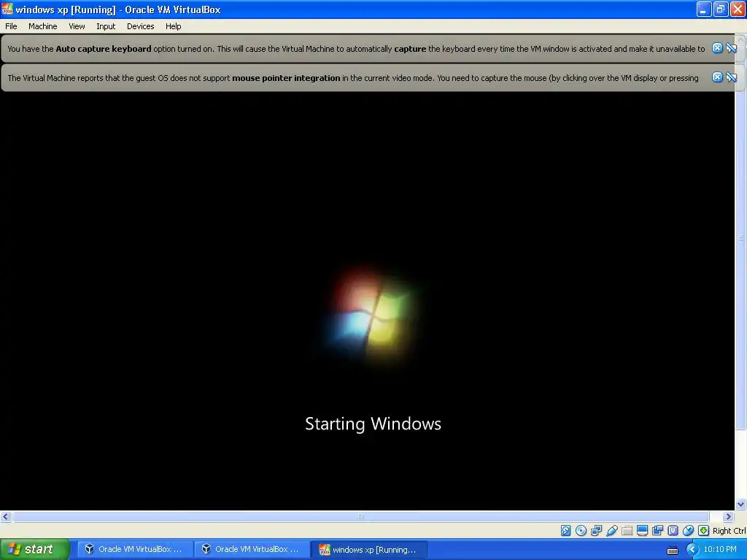The height and width of the screenshot is (560, 747).
Task: Open the Windows start menu
Action: 35,550
